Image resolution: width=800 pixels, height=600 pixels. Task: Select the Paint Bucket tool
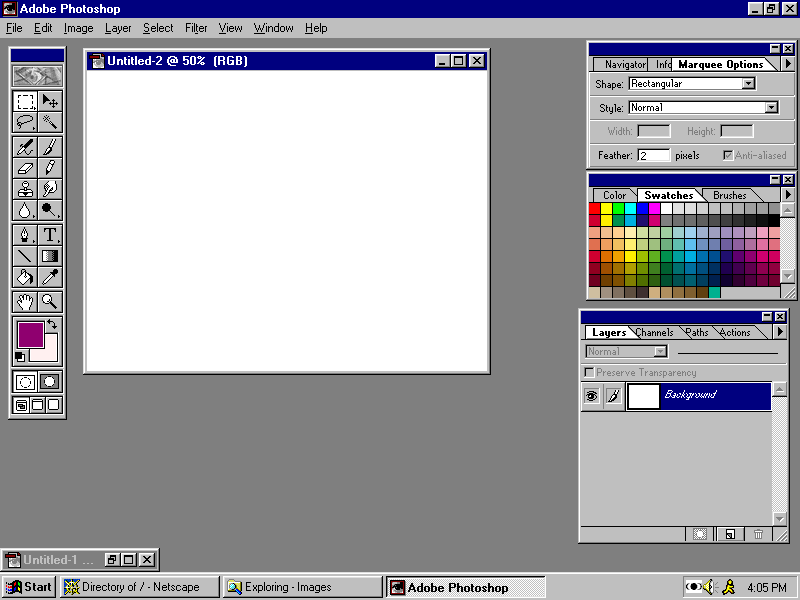[25, 277]
